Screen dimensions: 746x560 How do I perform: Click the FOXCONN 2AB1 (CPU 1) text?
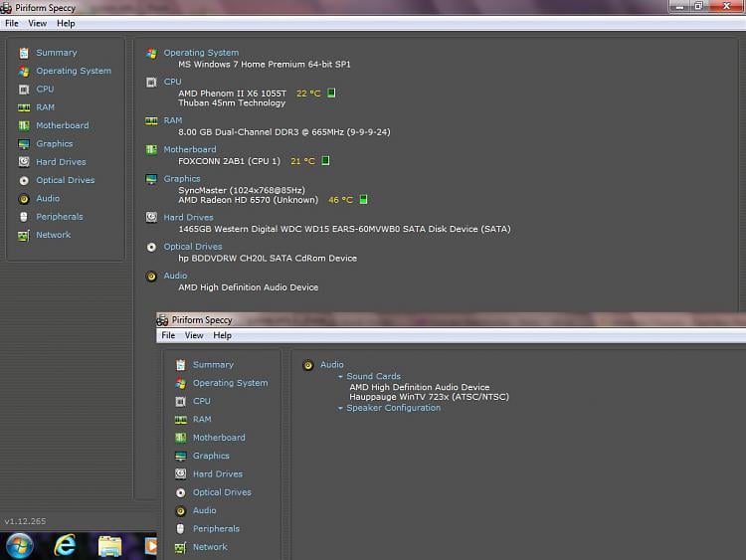230,161
